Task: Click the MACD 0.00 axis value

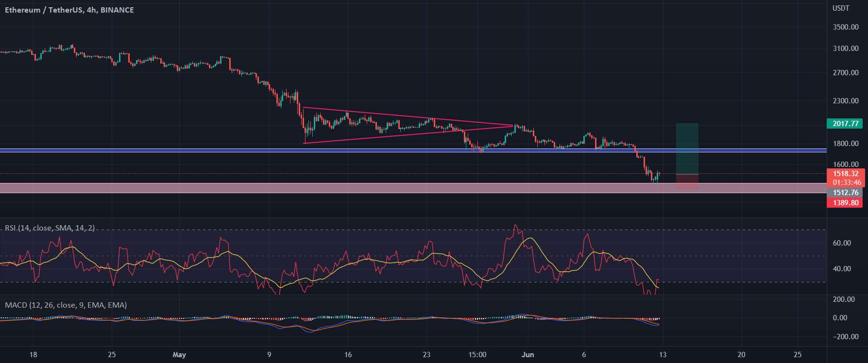Action: [x=840, y=318]
